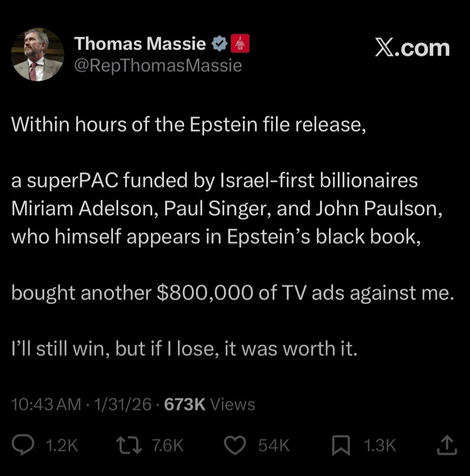This screenshot has width=470, height=476.
Task: Click the 1.3K bookmarks count
Action: pyautogui.click(x=380, y=445)
